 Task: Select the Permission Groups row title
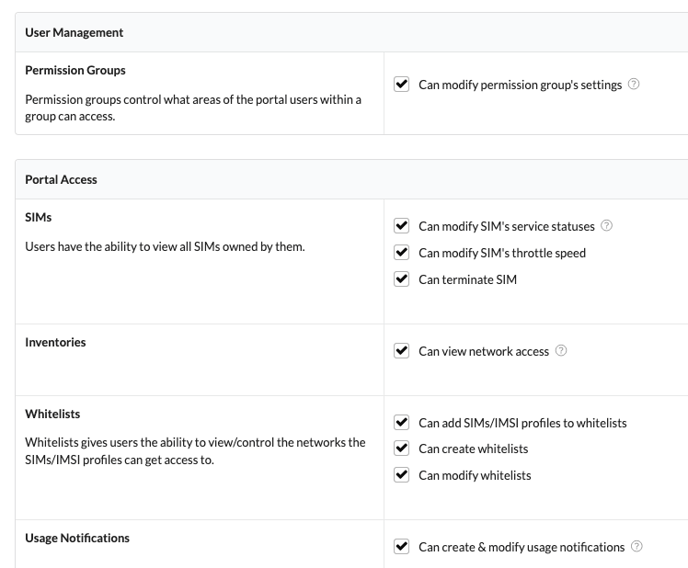point(75,71)
